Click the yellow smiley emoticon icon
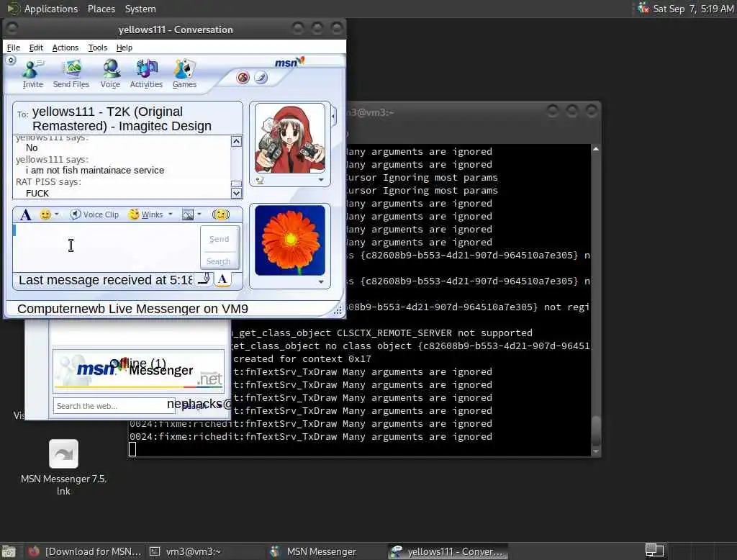The width and height of the screenshot is (737, 560). point(45,214)
